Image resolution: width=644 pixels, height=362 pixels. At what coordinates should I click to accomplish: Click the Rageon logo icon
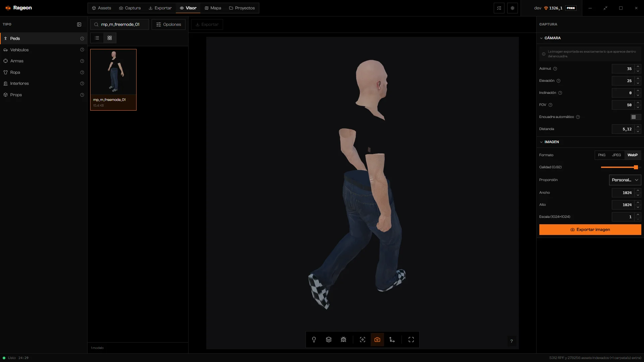click(8, 8)
